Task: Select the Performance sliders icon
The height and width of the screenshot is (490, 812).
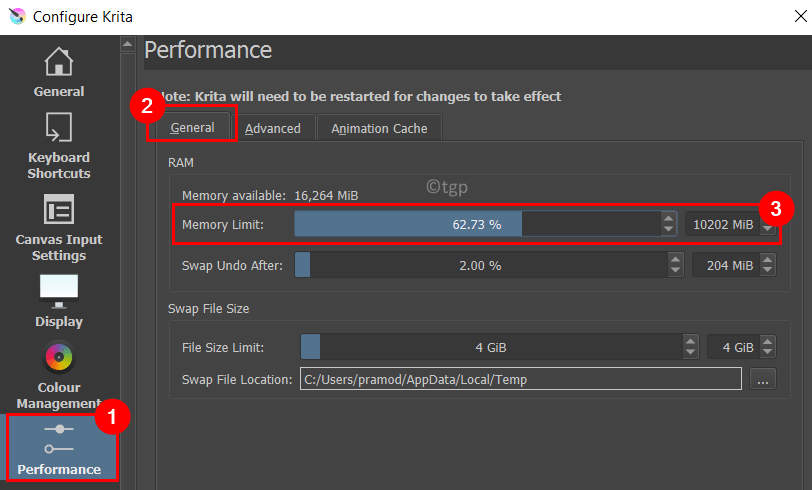Action: pyautogui.click(x=59, y=439)
